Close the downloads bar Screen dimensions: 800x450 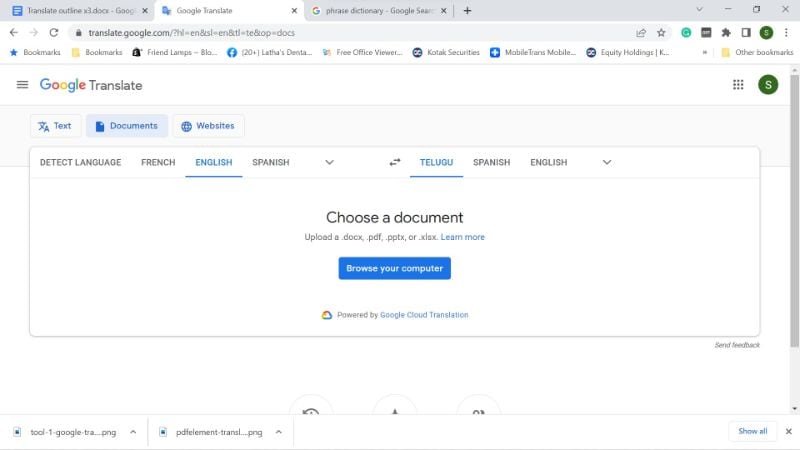(788, 432)
